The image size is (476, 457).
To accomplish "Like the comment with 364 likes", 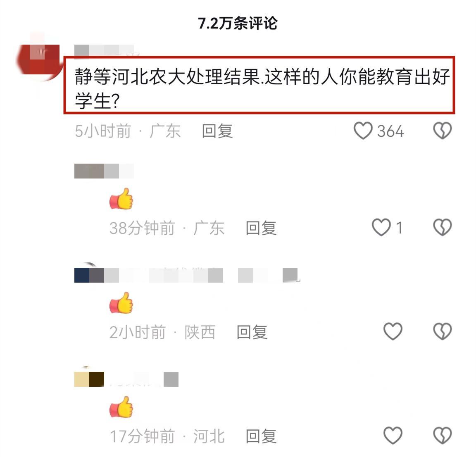I will point(363,131).
